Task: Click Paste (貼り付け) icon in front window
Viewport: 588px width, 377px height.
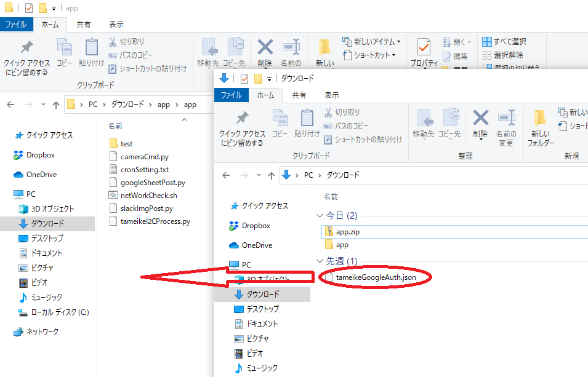Action: pyautogui.click(x=307, y=118)
